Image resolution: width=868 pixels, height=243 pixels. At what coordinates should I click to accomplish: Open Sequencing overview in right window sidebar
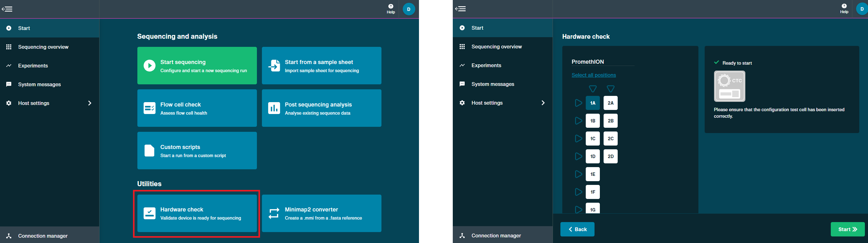[503, 47]
